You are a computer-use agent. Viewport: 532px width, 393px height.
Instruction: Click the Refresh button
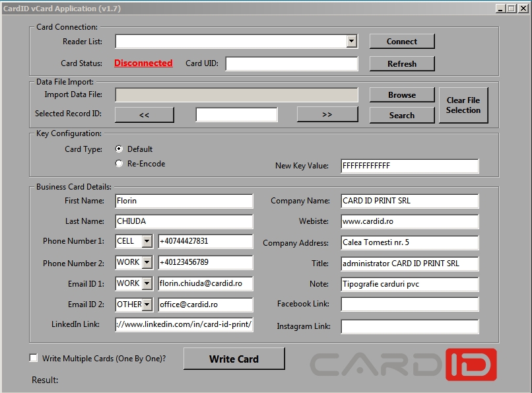401,63
